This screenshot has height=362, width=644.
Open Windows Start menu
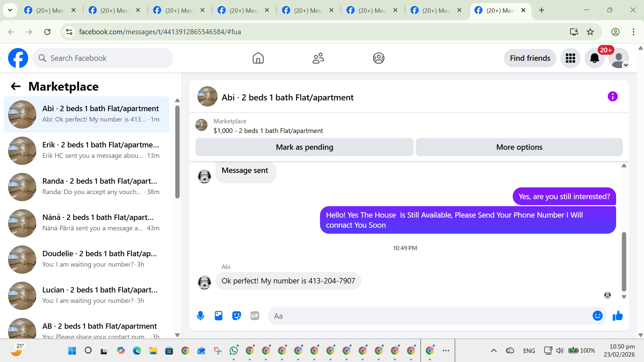click(72, 351)
